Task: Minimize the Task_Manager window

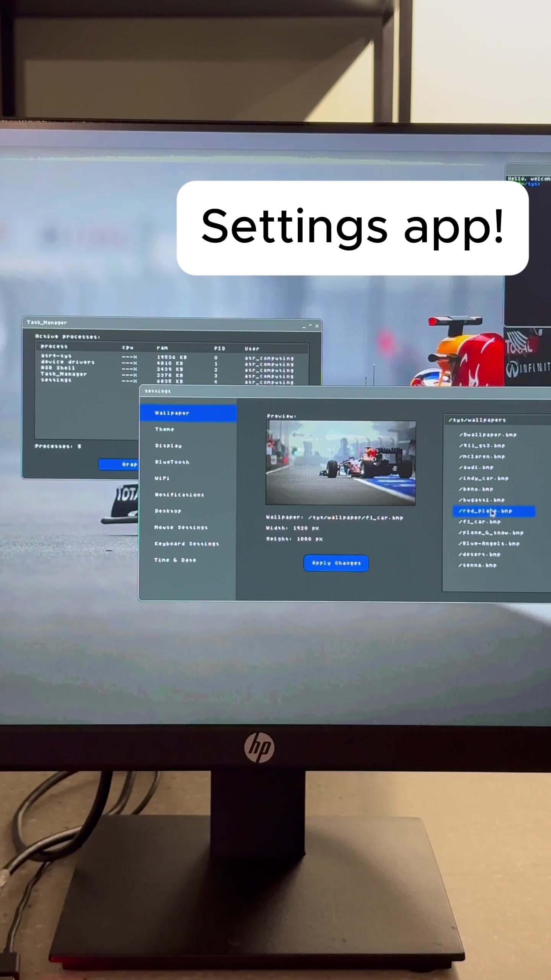Action: pyautogui.click(x=304, y=326)
